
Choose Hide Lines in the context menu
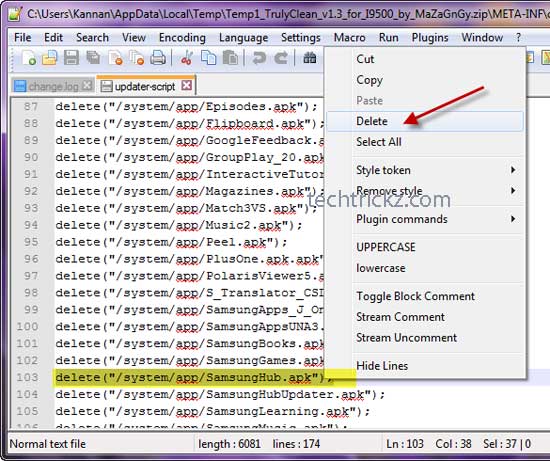click(x=382, y=366)
